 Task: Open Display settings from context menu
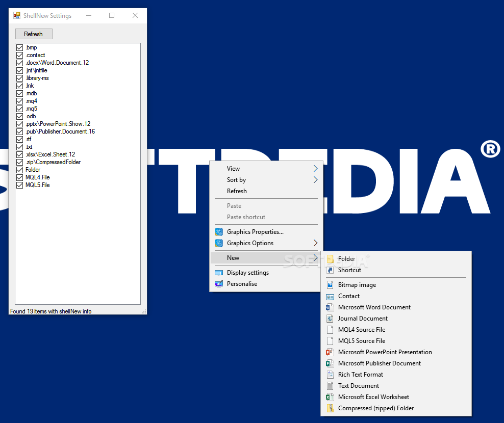266,273
